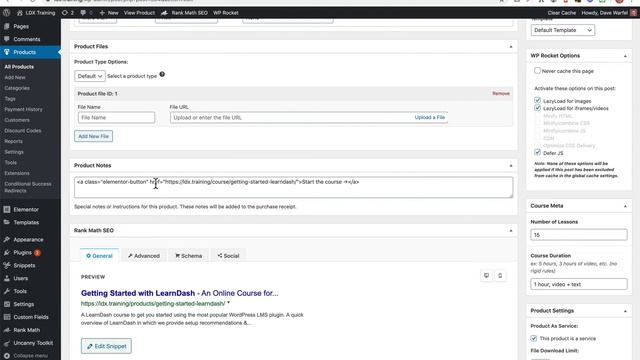Switch snippet preview to mobile icon
This screenshot has height=360, width=640.
point(500,276)
